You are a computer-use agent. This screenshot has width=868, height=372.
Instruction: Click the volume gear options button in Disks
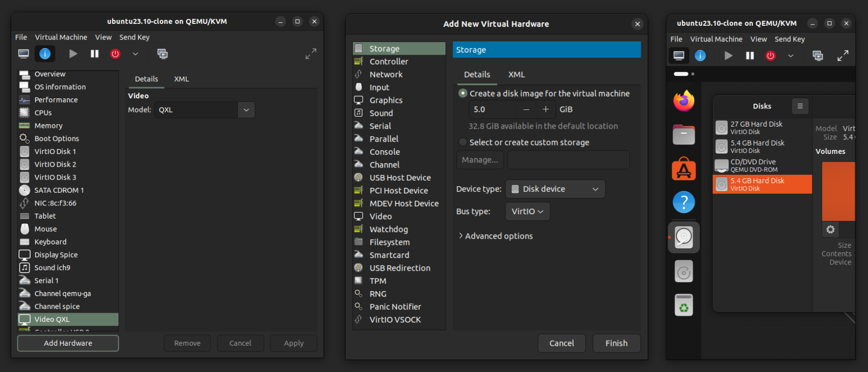(x=830, y=229)
